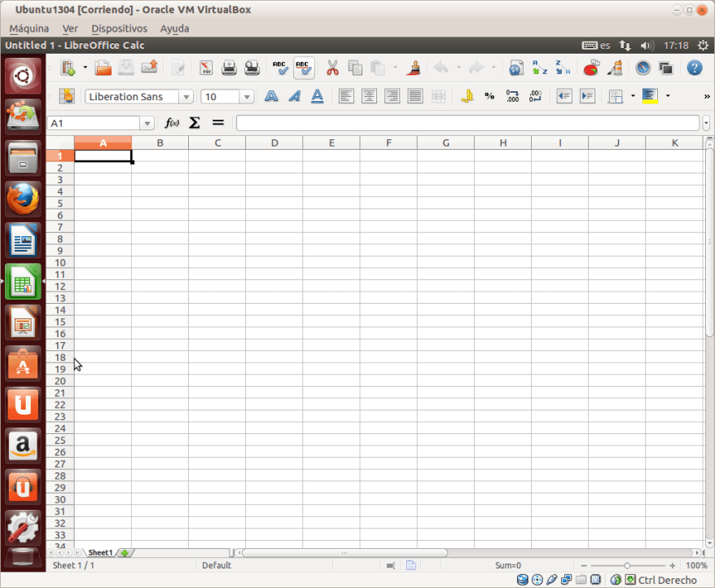
Task: Sort the data in ascending order
Action: (539, 68)
